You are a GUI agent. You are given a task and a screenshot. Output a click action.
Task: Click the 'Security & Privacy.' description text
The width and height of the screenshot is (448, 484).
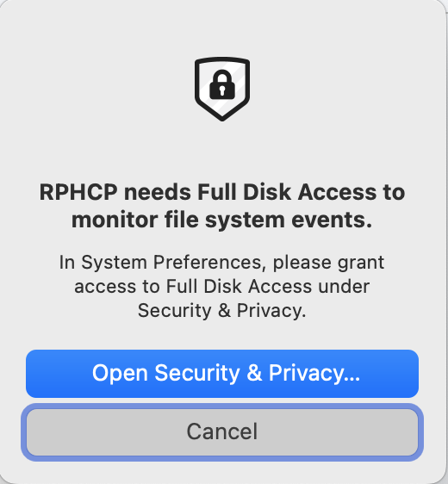(221, 311)
